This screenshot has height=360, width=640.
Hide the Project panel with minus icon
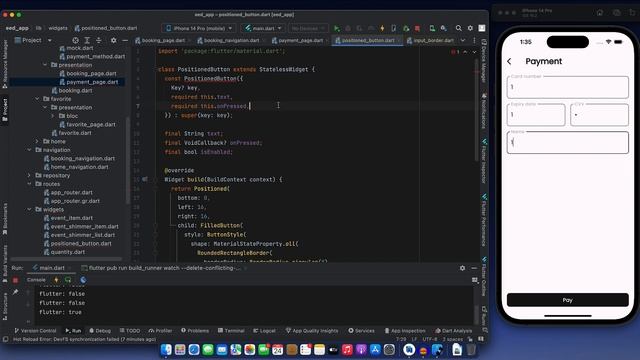click(x=125, y=40)
